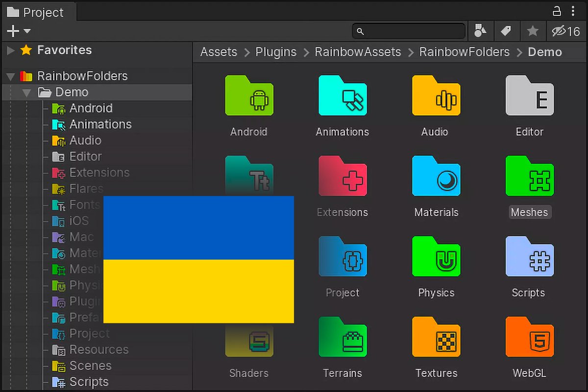Viewport: 588px width, 392px height.
Task: Select the green Meshes folder in the grid
Action: 530,176
